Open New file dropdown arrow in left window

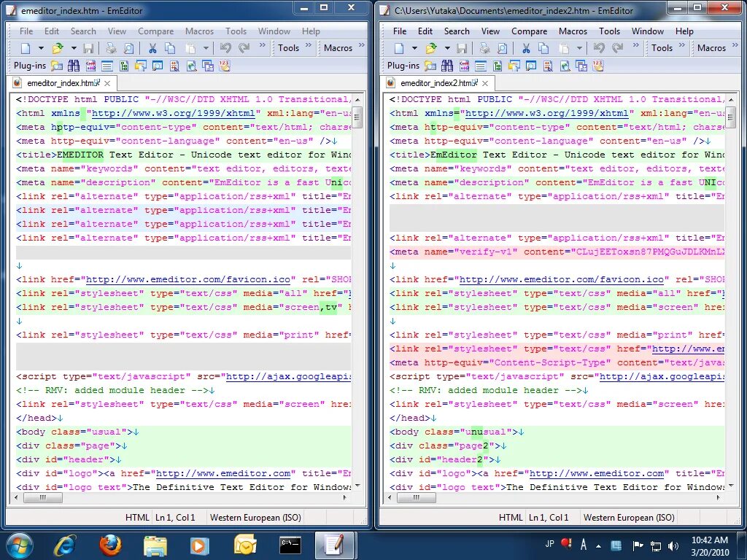[41, 47]
